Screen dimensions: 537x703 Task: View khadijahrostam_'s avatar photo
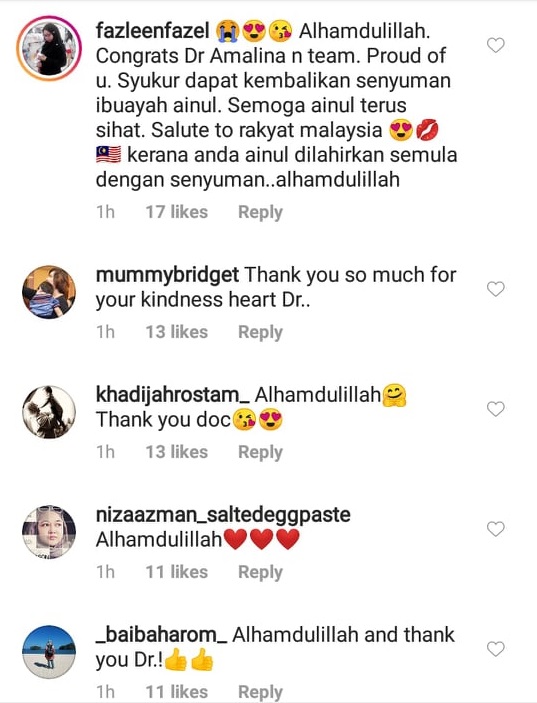(49, 412)
